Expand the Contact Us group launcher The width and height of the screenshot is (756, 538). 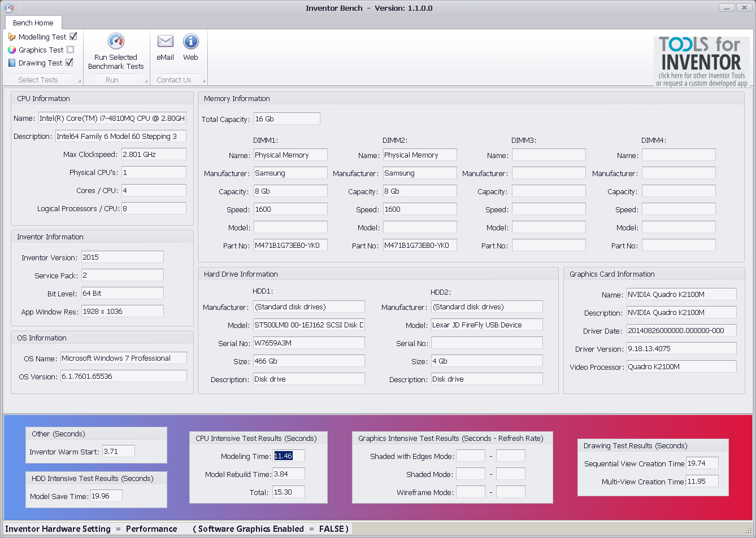coord(203,81)
